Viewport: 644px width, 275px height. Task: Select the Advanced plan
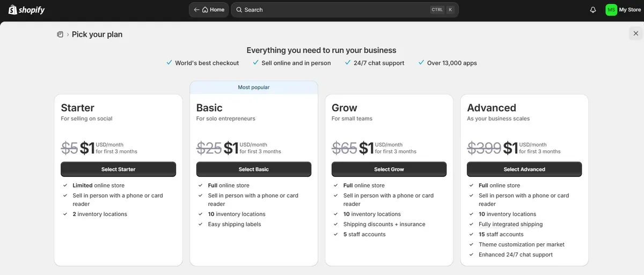pos(524,169)
